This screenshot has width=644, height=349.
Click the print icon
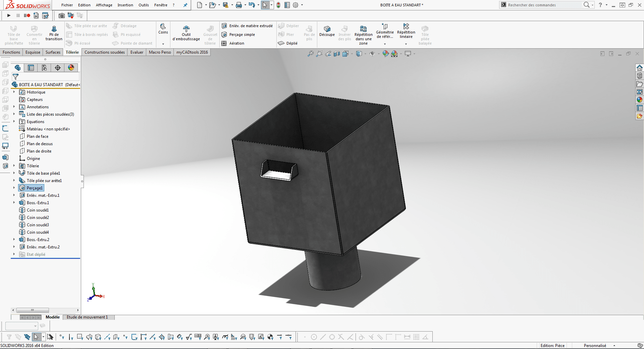(x=238, y=5)
